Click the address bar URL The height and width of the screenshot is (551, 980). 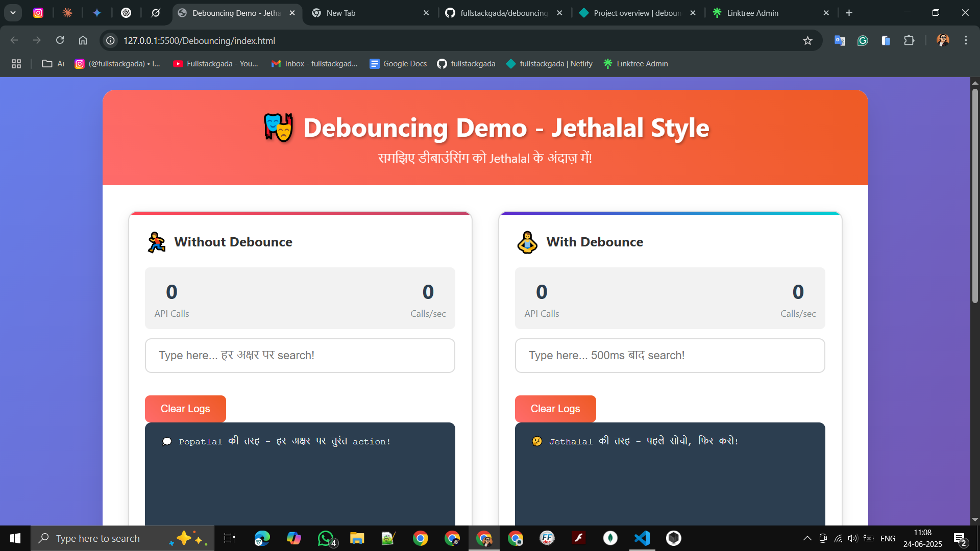click(x=199, y=40)
